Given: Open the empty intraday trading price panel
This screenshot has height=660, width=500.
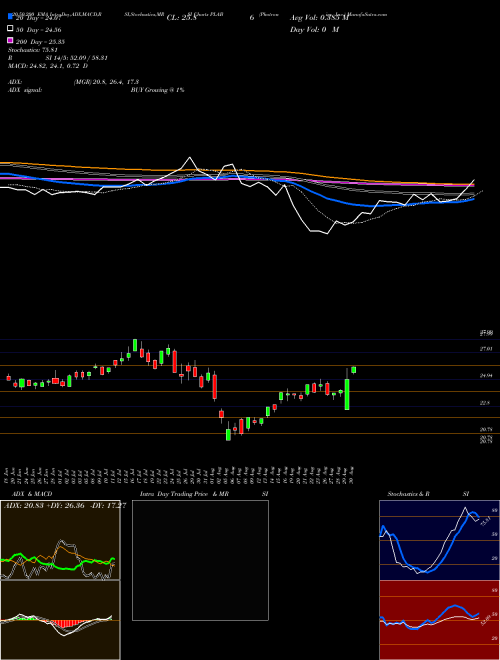Looking at the screenshot, I should (x=200, y=560).
